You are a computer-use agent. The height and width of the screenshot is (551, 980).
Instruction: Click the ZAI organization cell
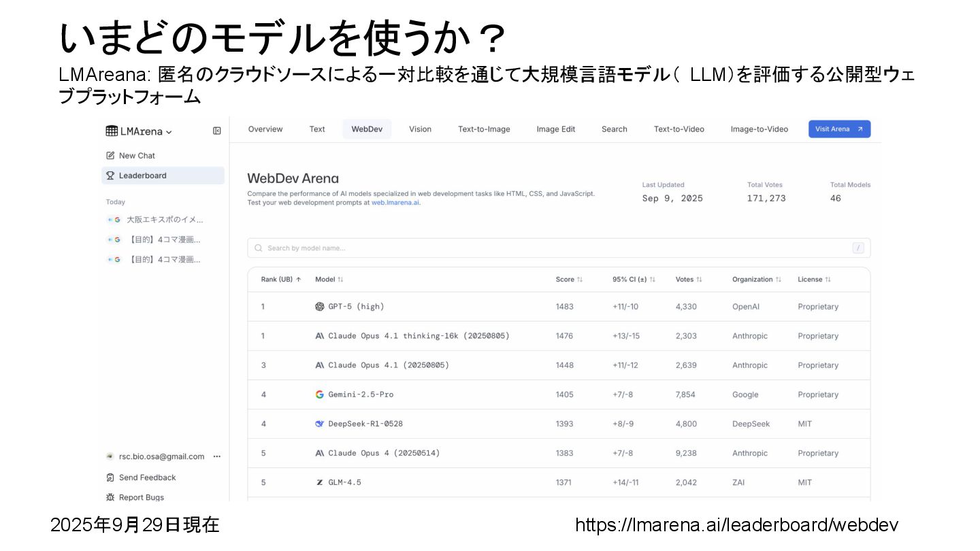click(738, 482)
